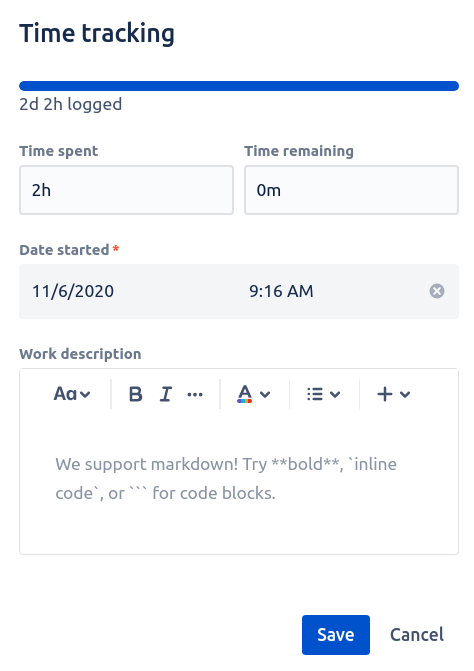Screen dimensions: 474x671
Task: Cancel the time tracking dialog
Action: point(417,635)
